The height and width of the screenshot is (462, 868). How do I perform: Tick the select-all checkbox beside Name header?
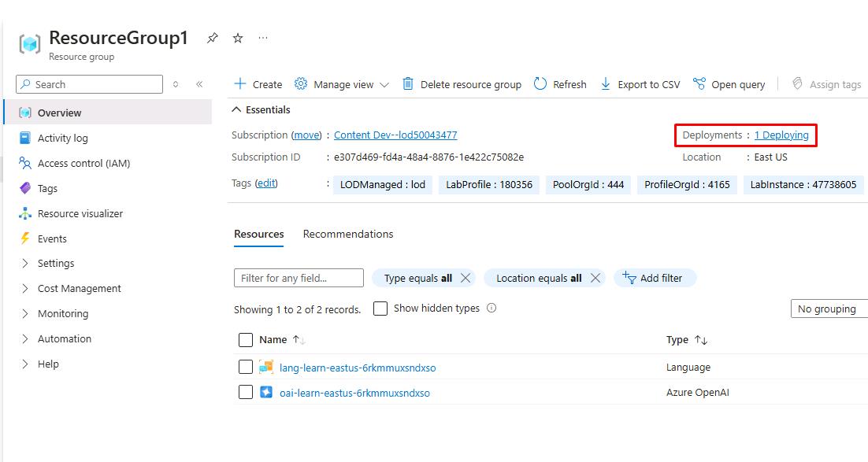click(246, 340)
